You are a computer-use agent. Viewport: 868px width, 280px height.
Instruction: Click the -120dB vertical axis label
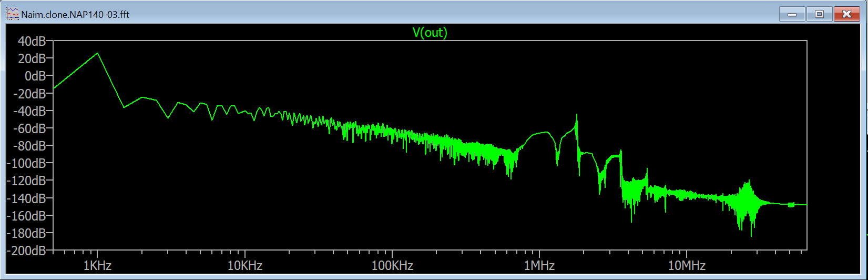[x=26, y=180]
